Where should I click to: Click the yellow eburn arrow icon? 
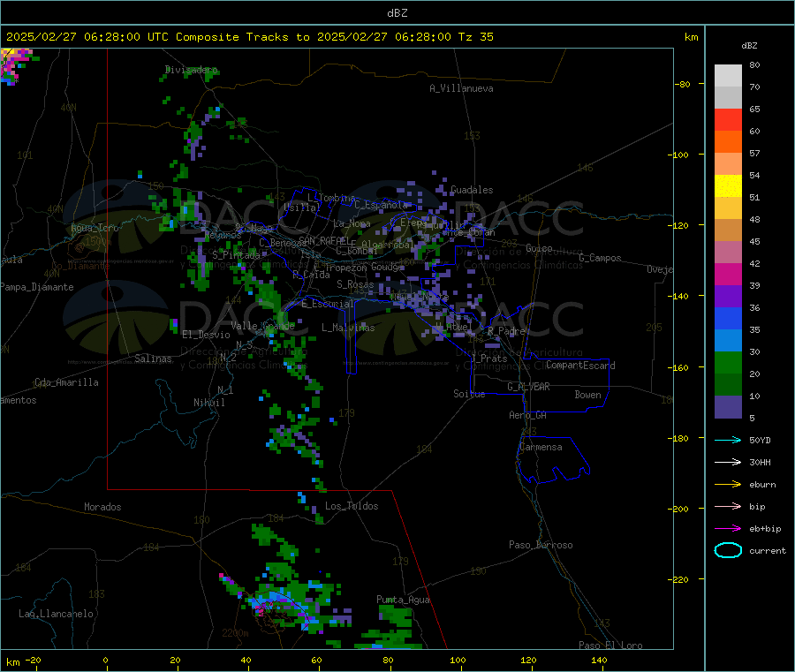pos(728,484)
